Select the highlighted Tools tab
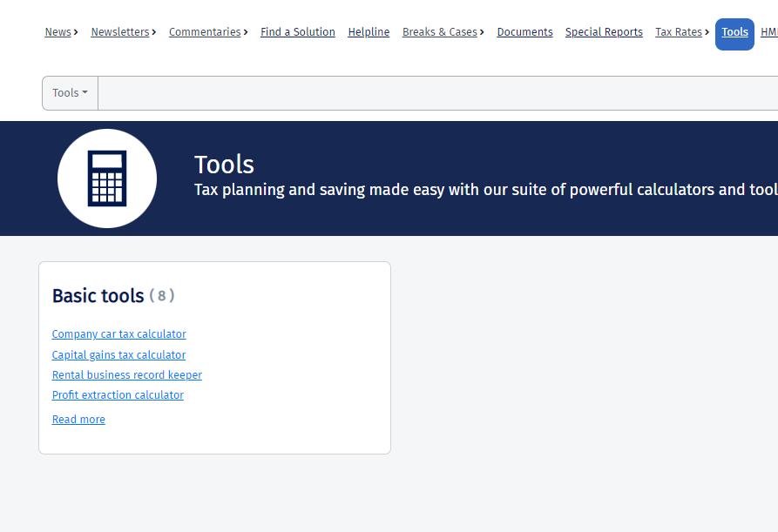Image resolution: width=778 pixels, height=532 pixels. 734,33
